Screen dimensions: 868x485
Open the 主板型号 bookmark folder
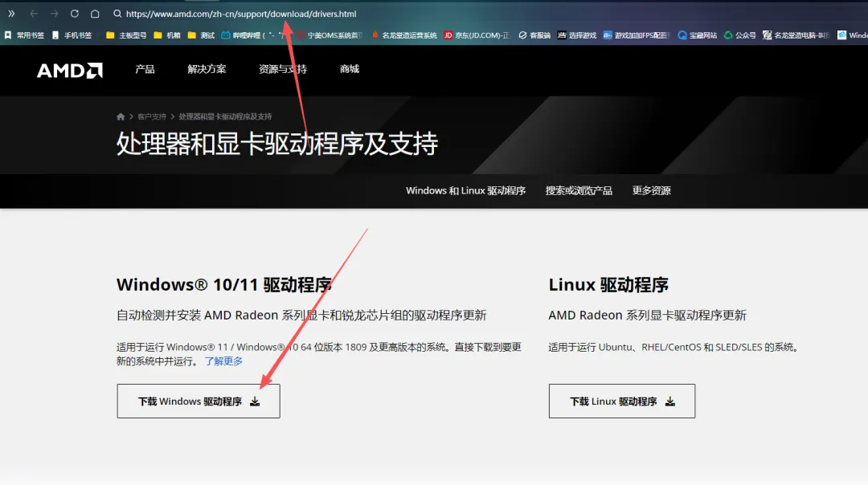point(126,35)
